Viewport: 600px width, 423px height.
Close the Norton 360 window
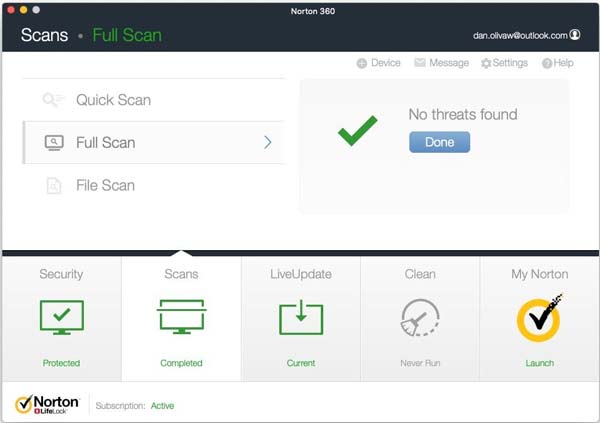click(11, 10)
